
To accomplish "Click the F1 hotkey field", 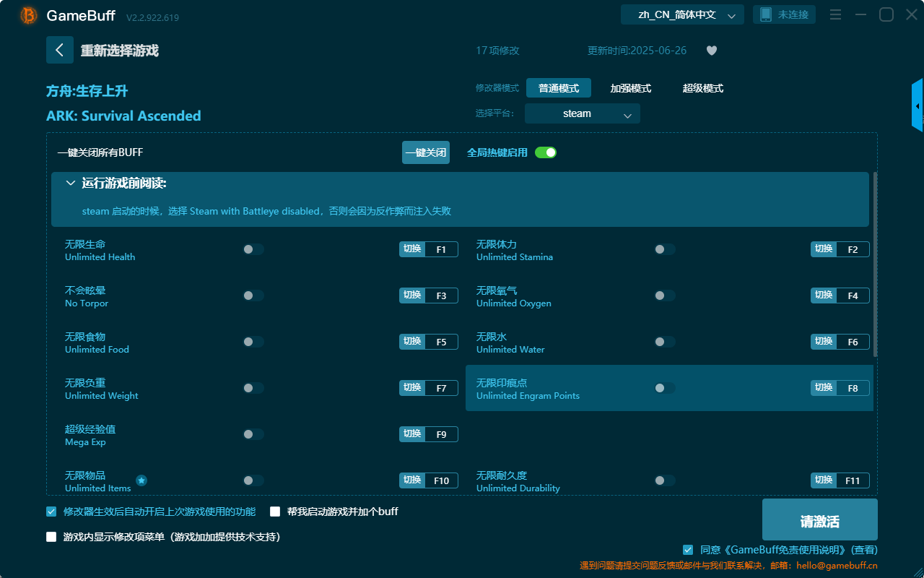I will point(441,249).
